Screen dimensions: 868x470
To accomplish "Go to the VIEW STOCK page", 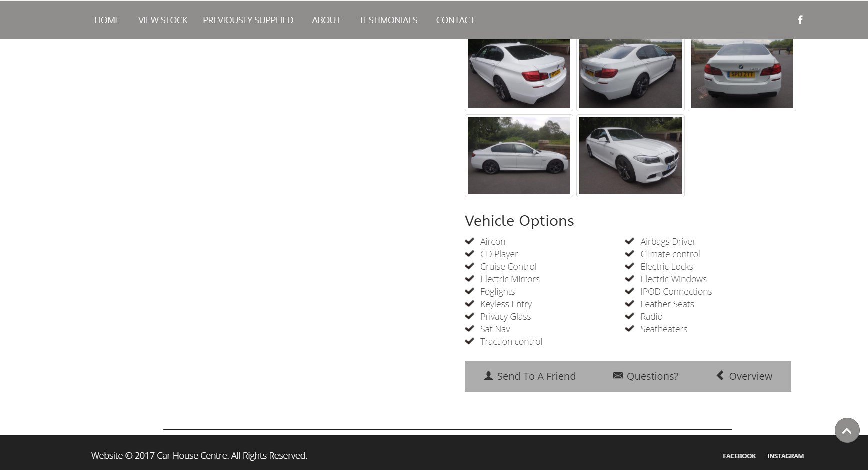I will (x=162, y=20).
